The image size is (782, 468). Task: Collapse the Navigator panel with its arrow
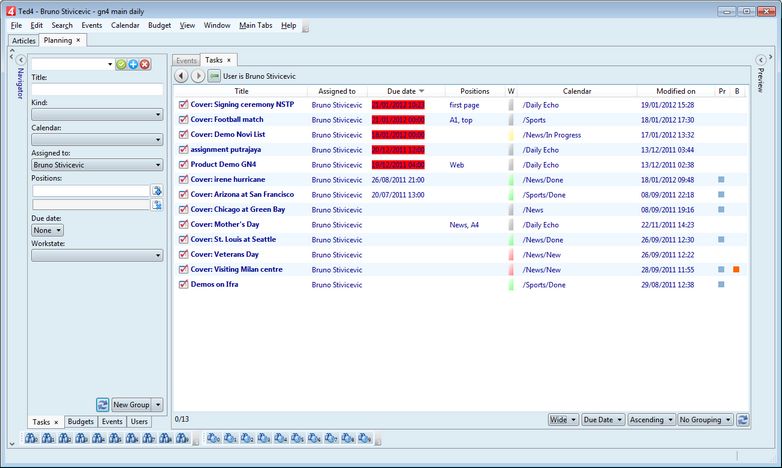(x=21, y=60)
